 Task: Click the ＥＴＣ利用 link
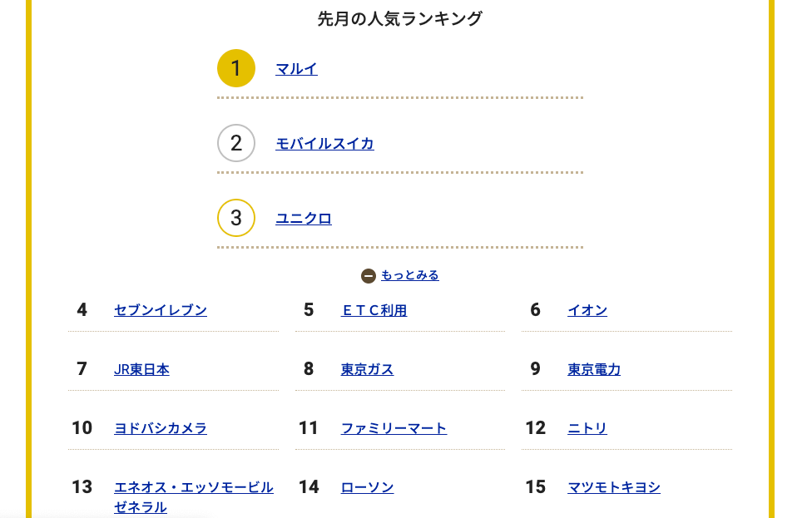374,310
